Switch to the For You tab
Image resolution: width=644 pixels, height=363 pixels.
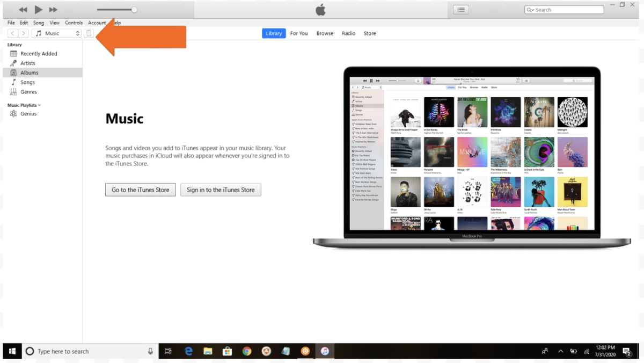299,33
